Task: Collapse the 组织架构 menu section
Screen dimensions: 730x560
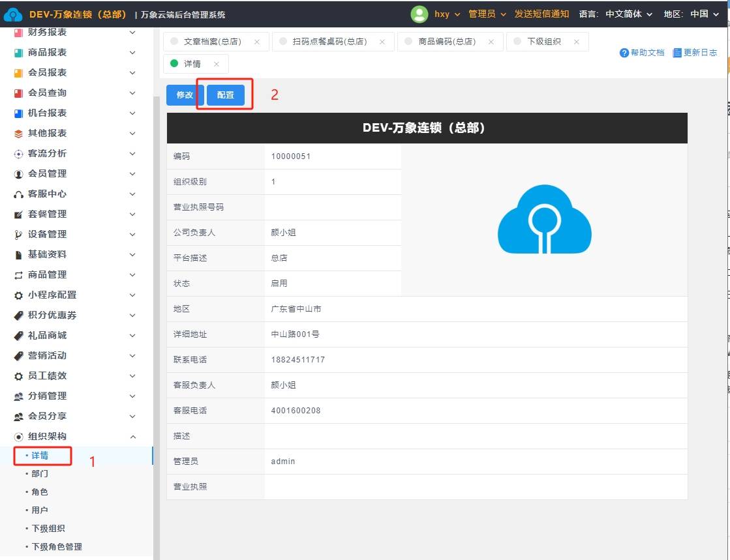Action: pyautogui.click(x=132, y=437)
